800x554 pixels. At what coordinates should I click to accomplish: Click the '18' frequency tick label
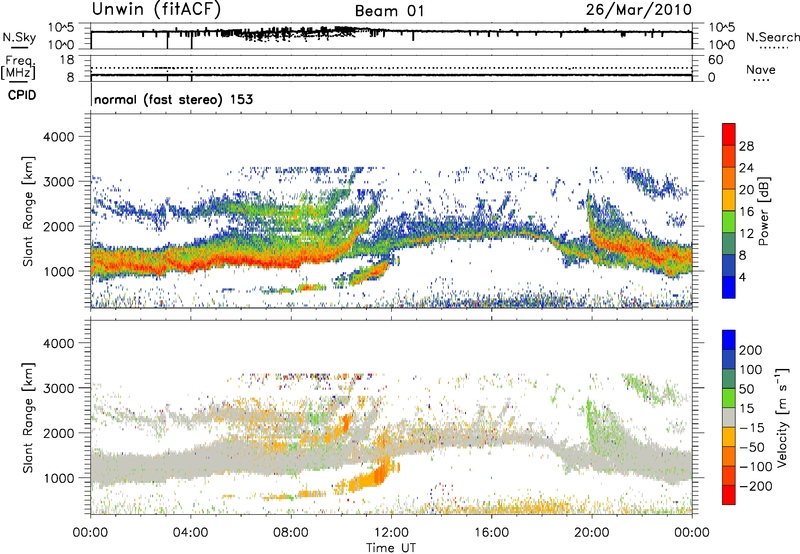pos(67,60)
